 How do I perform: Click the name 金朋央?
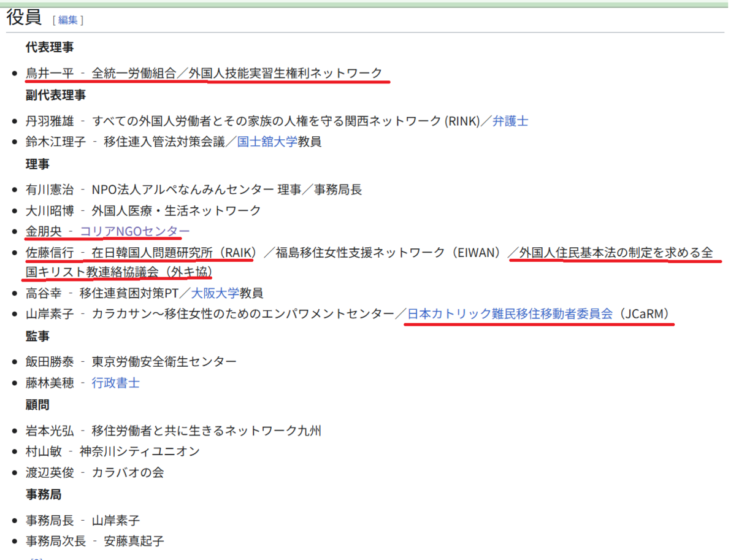(44, 231)
